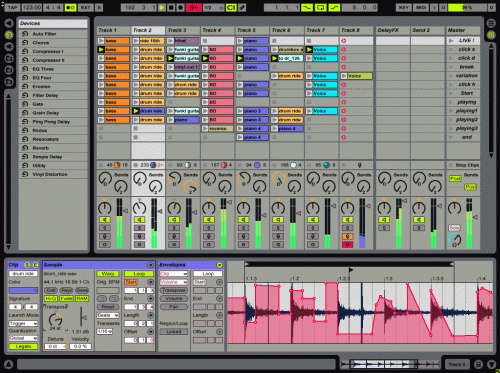Arm the global record button

pyautogui.click(x=180, y=7)
